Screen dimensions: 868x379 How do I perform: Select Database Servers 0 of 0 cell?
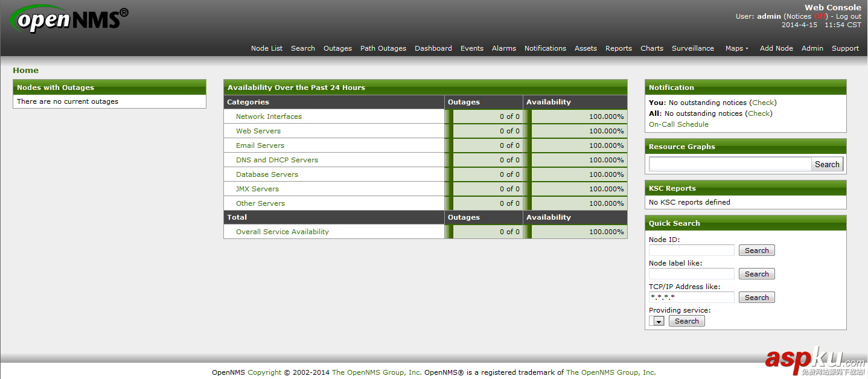483,174
